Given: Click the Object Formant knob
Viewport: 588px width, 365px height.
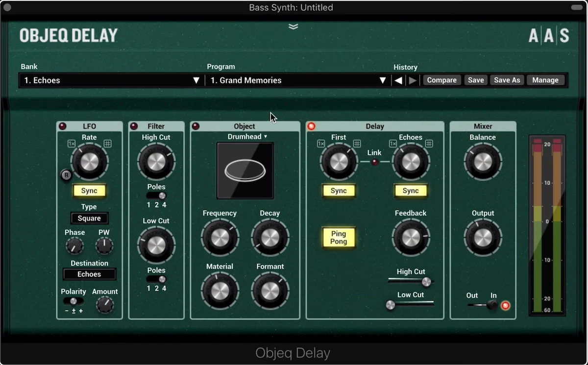Looking at the screenshot, I should click(x=269, y=291).
